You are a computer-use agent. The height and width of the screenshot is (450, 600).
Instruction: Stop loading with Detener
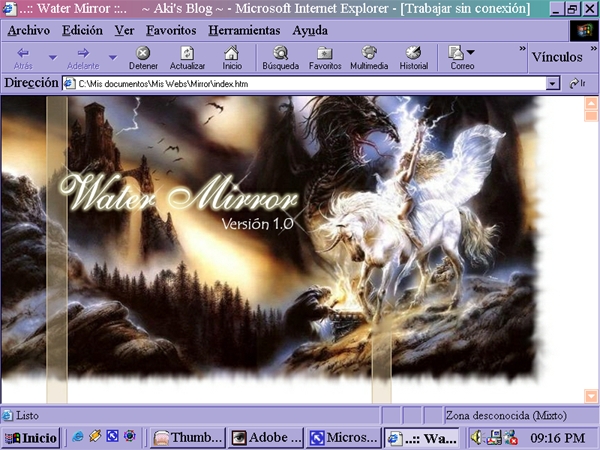[x=143, y=58]
